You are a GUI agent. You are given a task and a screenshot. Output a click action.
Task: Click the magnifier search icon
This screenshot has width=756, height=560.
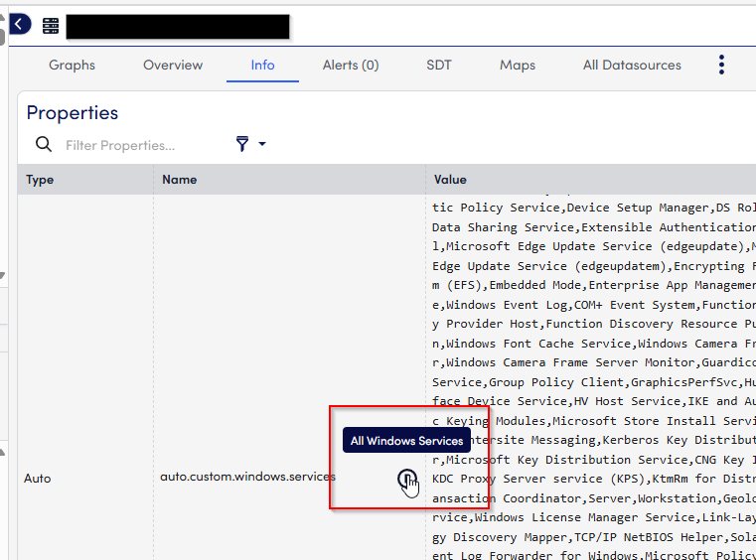pyautogui.click(x=44, y=145)
